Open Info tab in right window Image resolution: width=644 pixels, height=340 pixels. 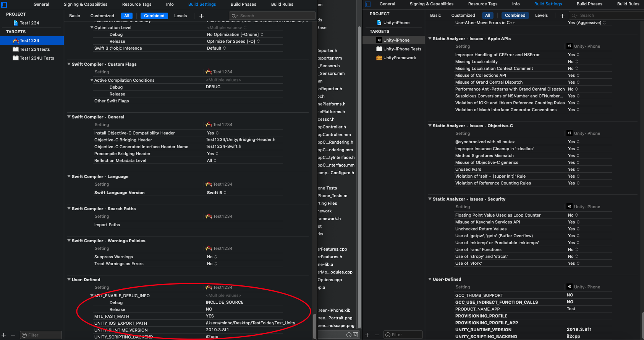tap(516, 4)
